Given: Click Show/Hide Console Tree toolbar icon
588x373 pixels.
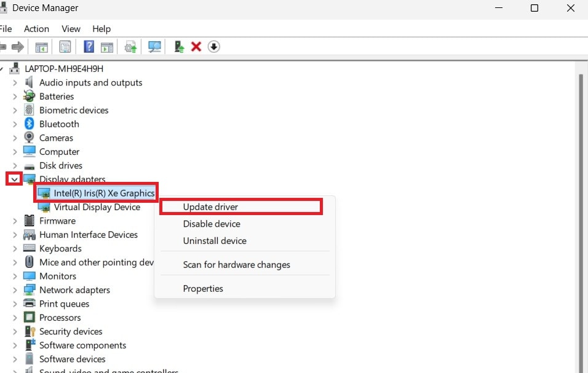Looking at the screenshot, I should click(x=41, y=47).
